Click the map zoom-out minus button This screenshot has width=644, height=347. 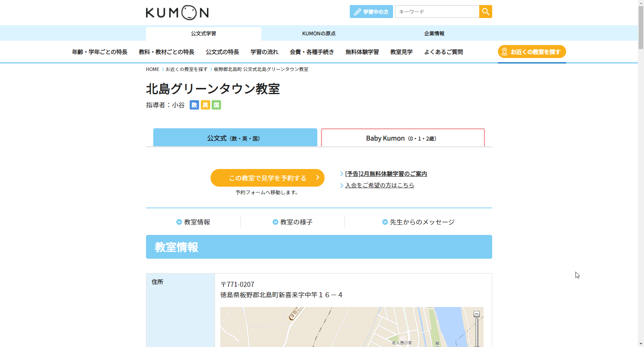[477, 314]
